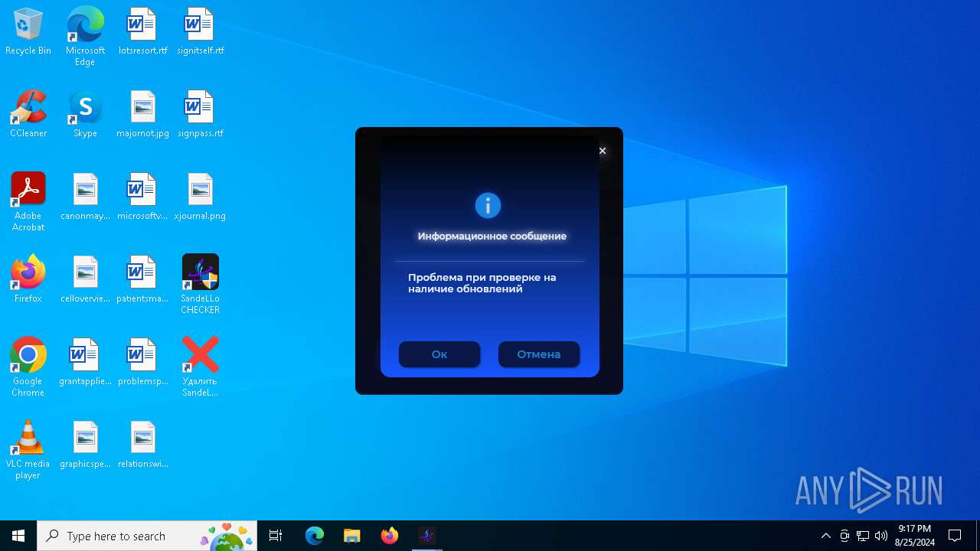980x551 pixels.
Task: Select microsoftv document icon
Action: pos(143,197)
